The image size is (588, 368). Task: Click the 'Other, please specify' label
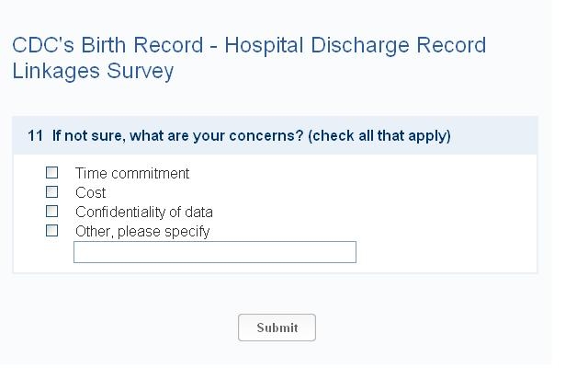tap(142, 231)
